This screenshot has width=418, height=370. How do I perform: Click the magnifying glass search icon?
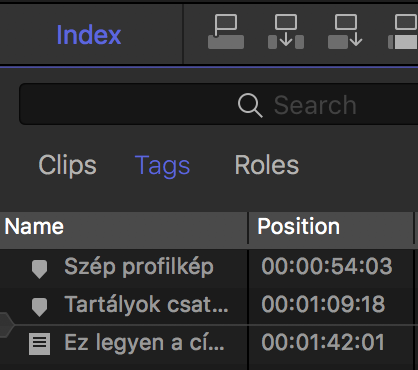pos(250,105)
